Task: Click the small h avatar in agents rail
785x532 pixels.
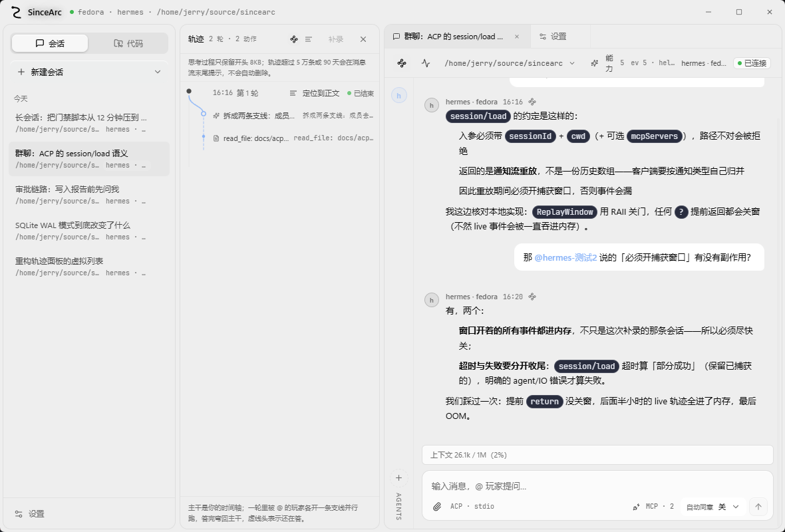Action: coord(399,95)
